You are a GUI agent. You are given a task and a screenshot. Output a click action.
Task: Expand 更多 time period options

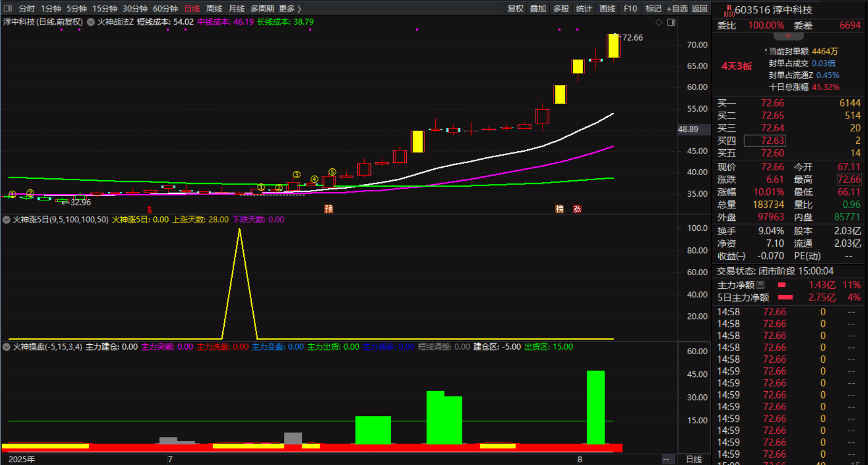(x=290, y=8)
